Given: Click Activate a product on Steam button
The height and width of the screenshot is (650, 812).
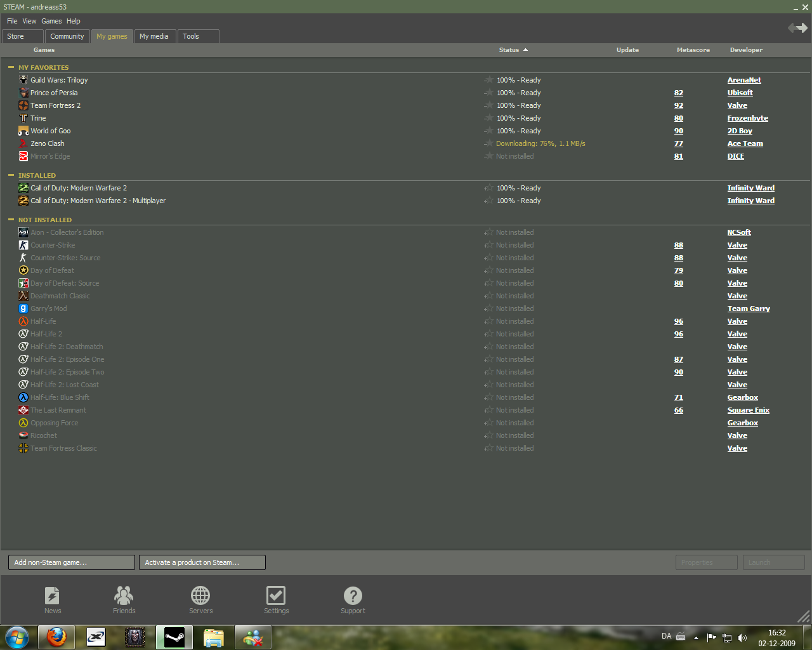Looking at the screenshot, I should [202, 562].
